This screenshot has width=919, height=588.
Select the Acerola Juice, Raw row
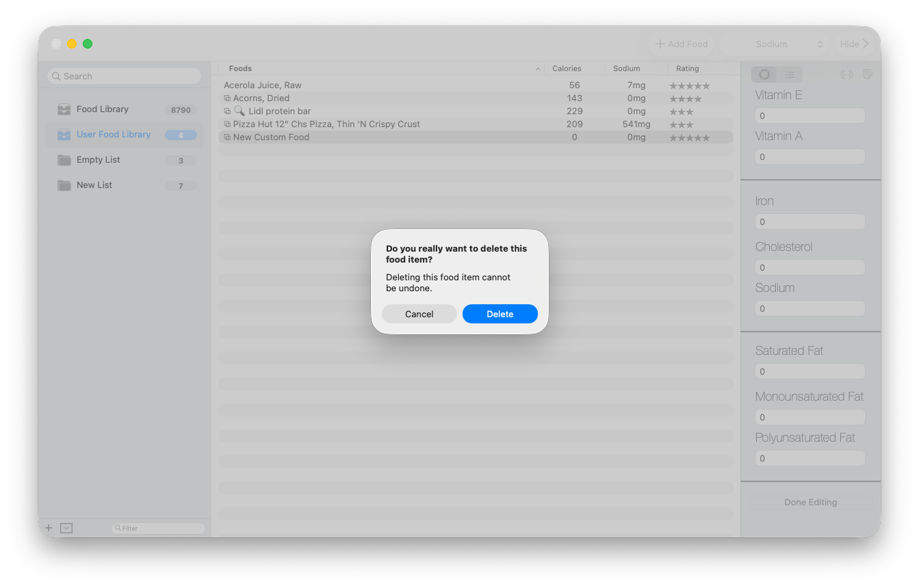pos(476,85)
